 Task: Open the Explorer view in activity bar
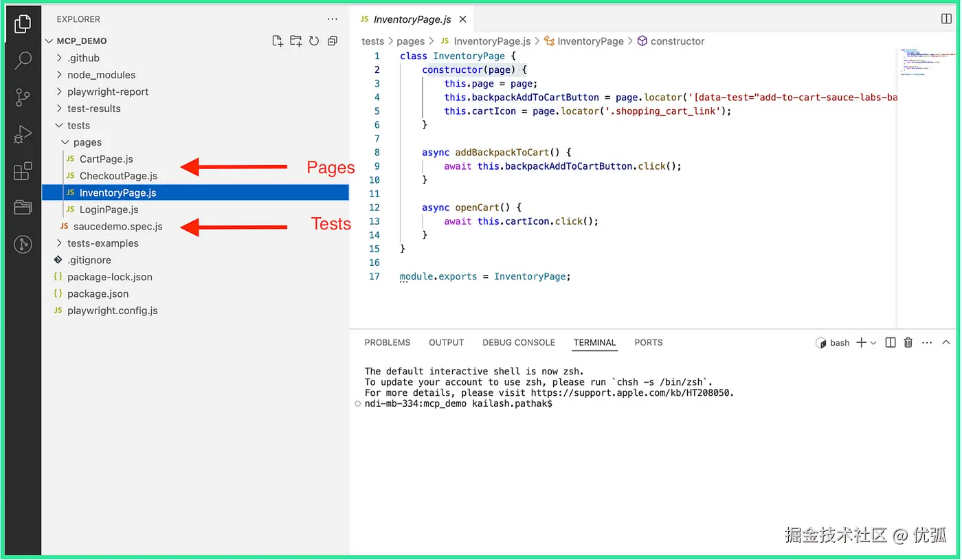click(23, 24)
